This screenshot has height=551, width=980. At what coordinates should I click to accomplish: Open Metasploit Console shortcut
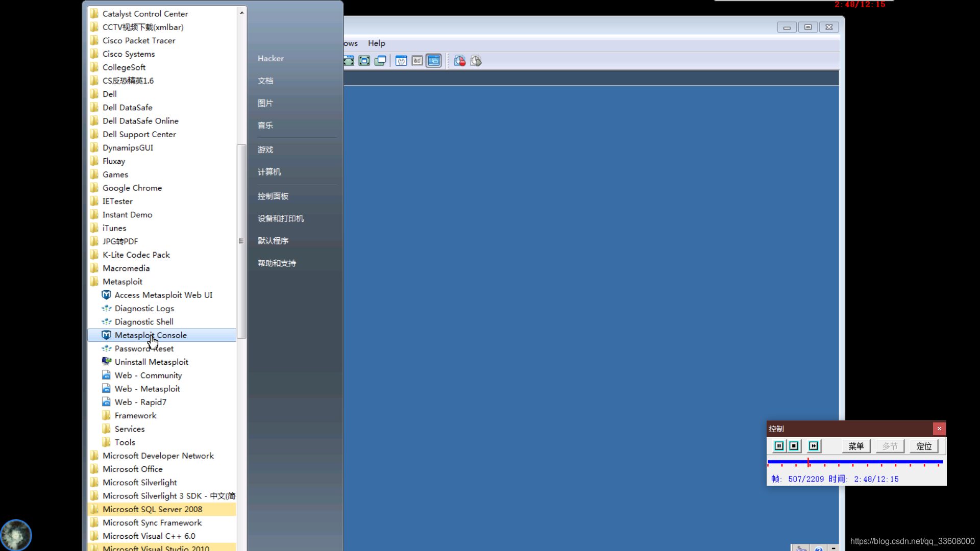click(162, 335)
